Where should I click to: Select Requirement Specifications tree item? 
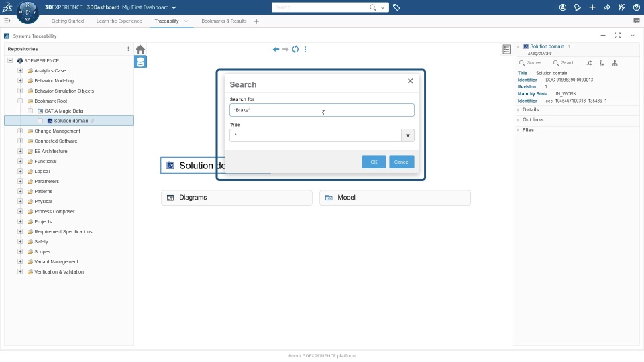coord(63,231)
